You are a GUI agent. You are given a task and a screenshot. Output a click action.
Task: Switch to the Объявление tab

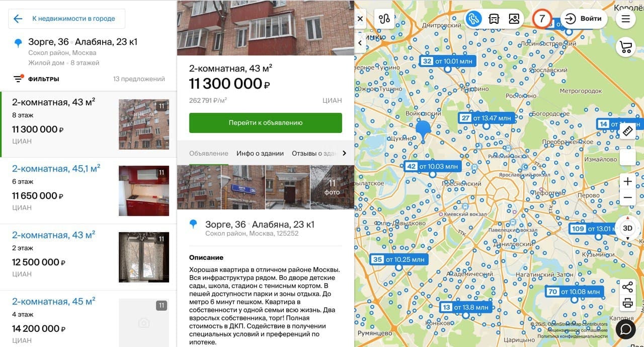(209, 153)
